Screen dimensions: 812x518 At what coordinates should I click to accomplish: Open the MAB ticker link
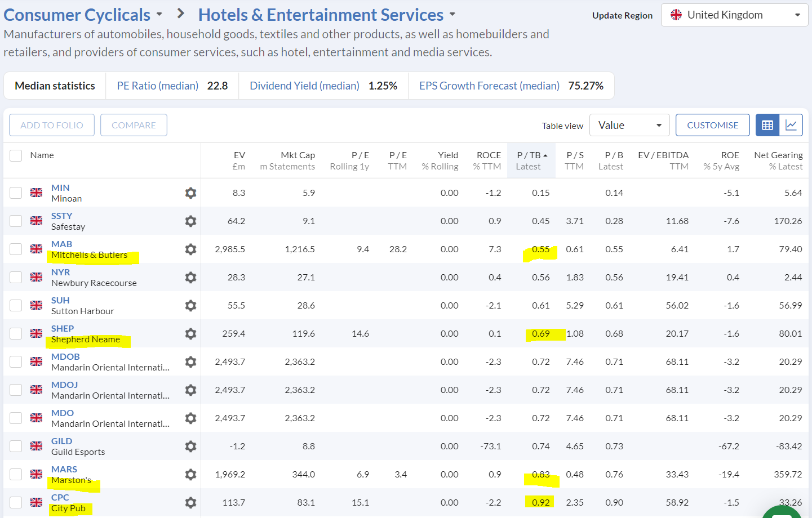click(x=61, y=244)
